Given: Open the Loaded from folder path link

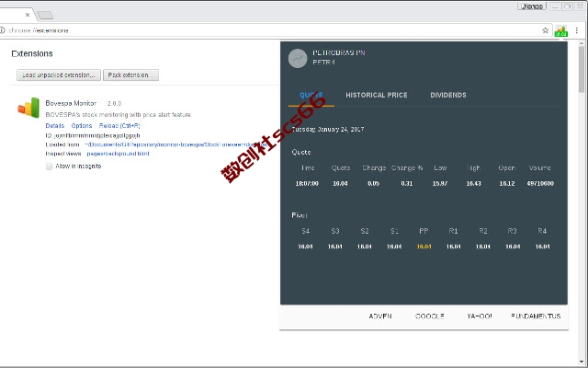Looking at the screenshot, I should tap(175, 144).
